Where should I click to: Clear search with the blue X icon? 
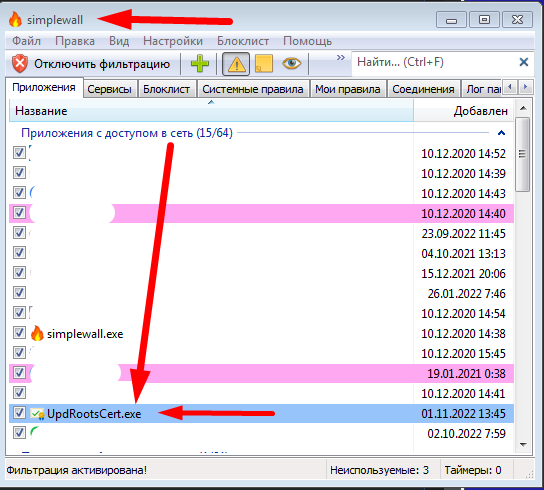tap(524, 62)
